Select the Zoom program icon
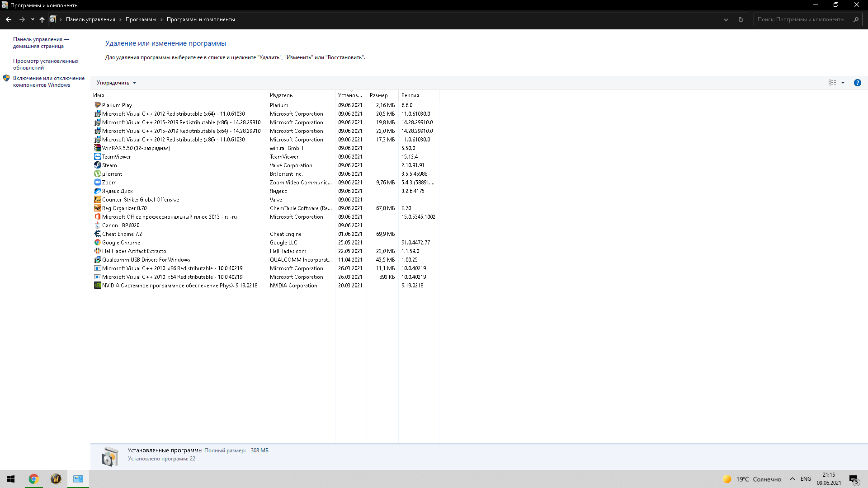This screenshot has height=488, width=868. 97,182
